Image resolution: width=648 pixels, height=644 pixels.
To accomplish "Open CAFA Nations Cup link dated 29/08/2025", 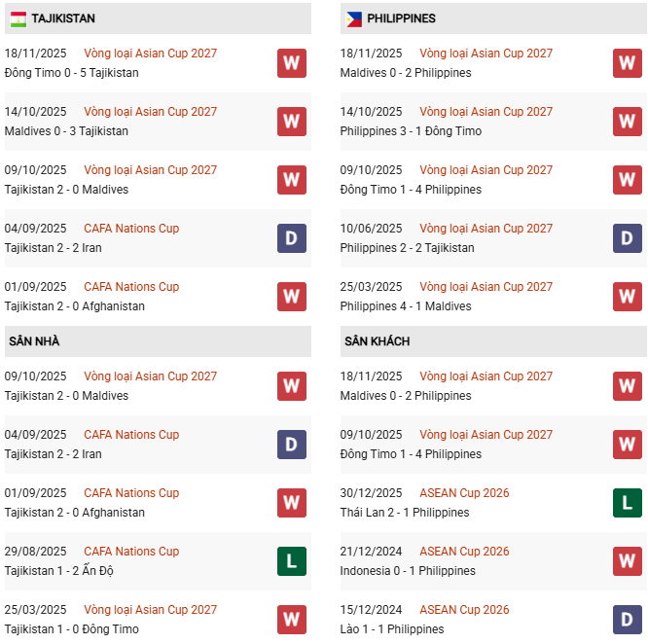I will pyautogui.click(x=131, y=552).
